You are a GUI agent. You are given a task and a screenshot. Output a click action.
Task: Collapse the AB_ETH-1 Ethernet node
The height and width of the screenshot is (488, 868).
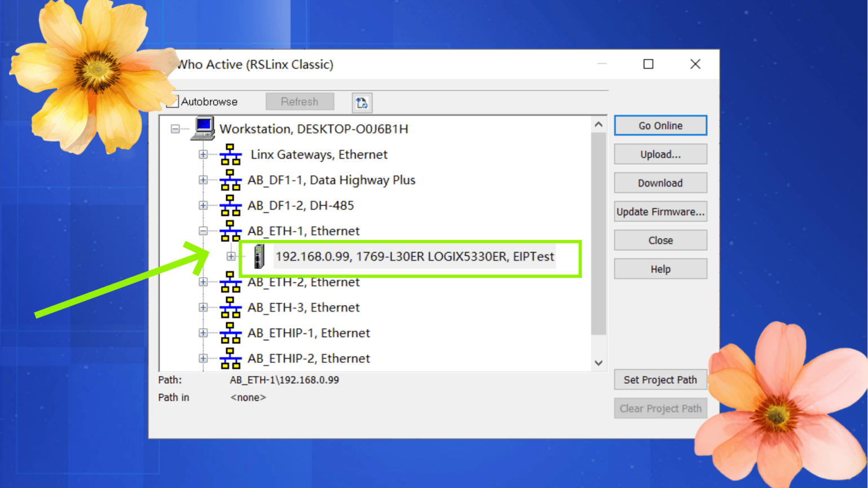tap(203, 231)
